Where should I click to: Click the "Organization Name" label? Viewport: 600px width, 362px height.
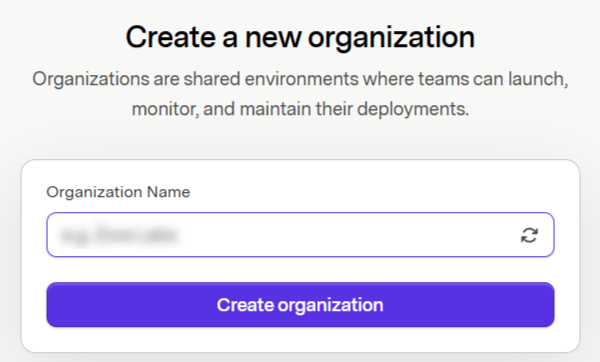[118, 192]
